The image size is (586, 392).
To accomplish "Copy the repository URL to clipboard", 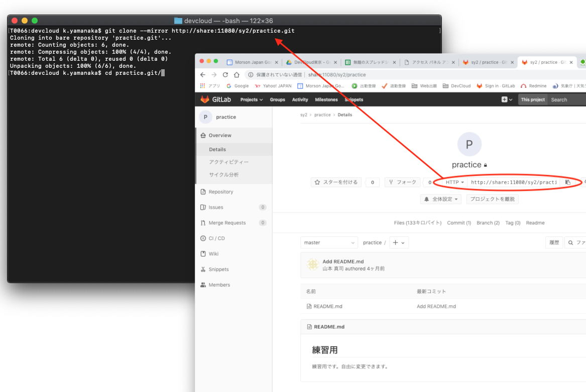I will (567, 182).
